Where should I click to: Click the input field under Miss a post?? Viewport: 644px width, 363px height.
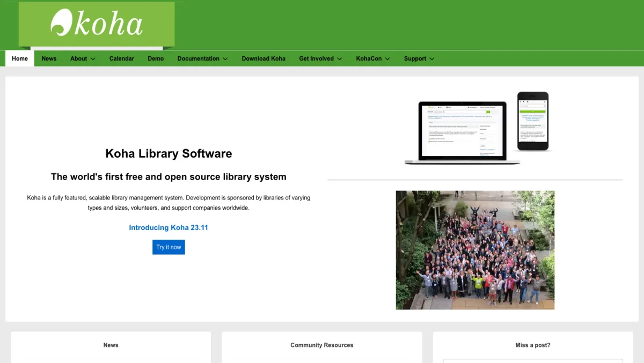533,361
